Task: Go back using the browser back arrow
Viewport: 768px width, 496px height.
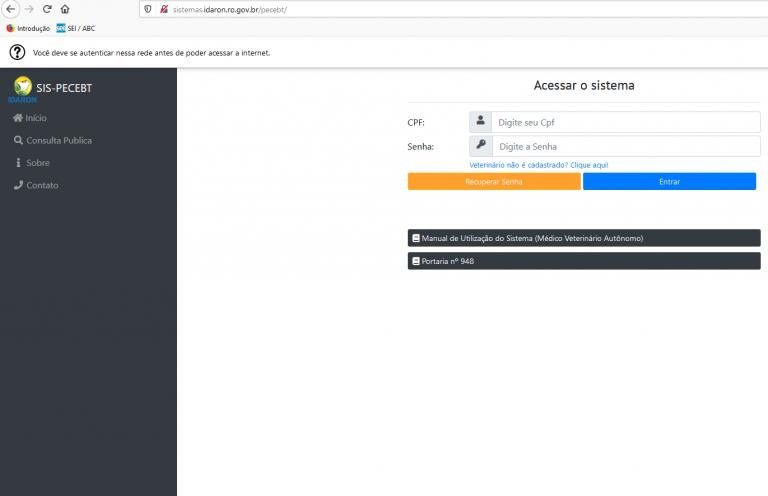Action: click(x=11, y=9)
